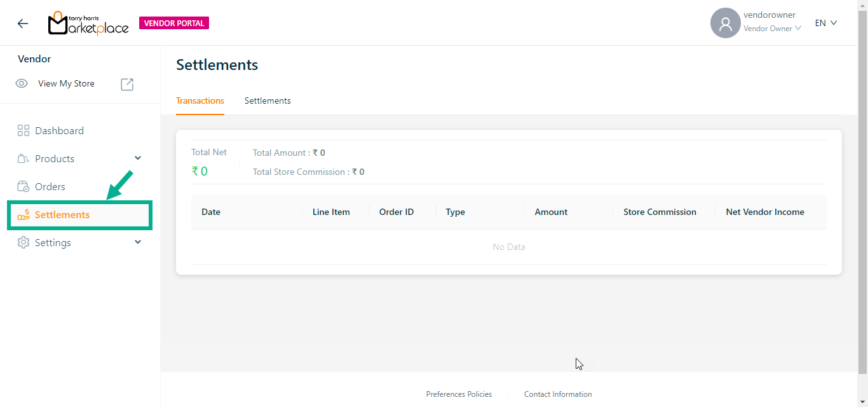Switch to the Transactions tab
This screenshot has height=407, width=868.
click(x=200, y=100)
